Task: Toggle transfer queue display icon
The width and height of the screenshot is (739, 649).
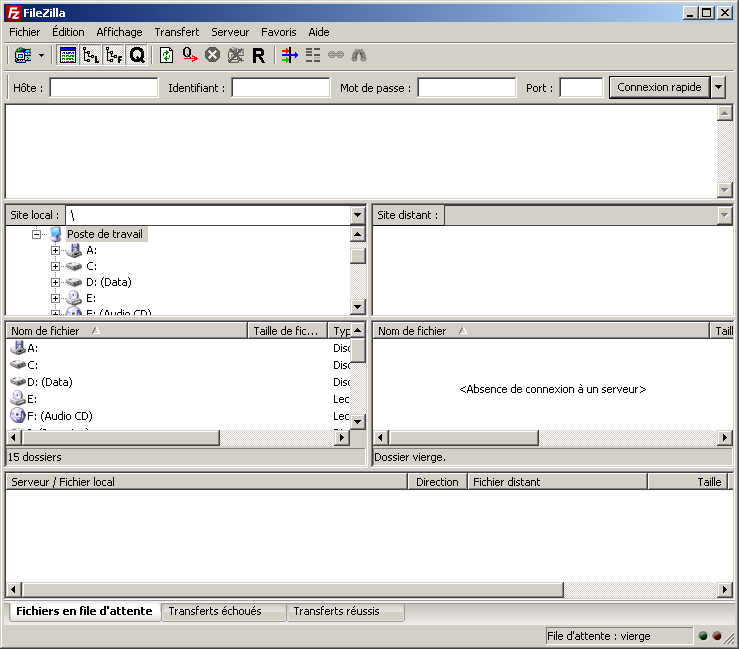Action: 137,55
